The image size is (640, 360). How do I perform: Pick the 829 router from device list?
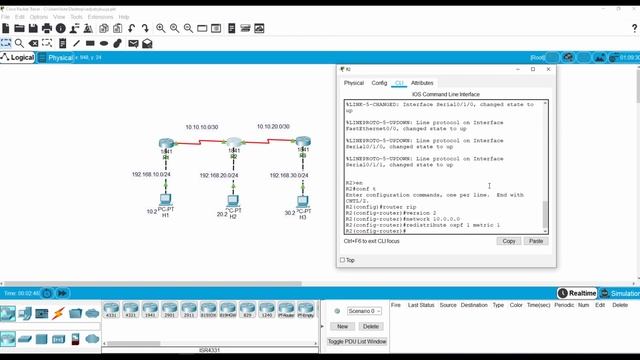click(x=247, y=310)
